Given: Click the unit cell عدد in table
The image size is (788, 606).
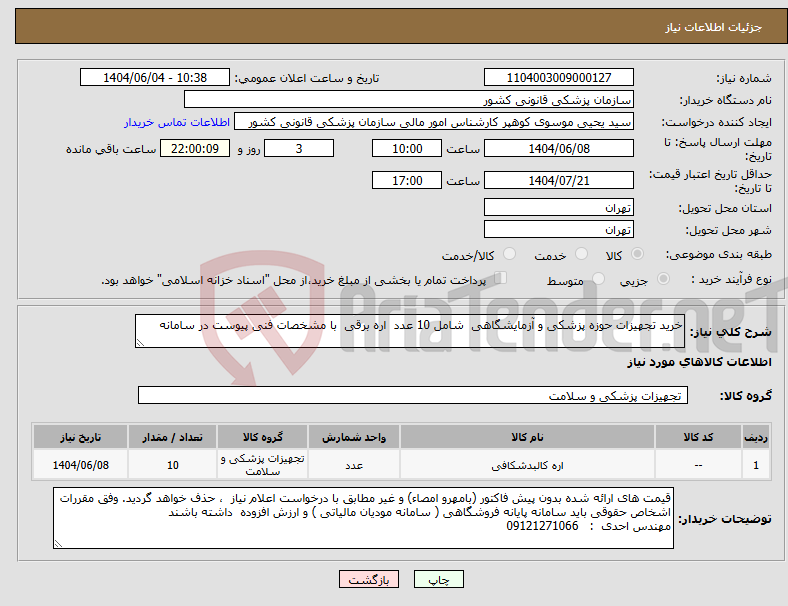Looking at the screenshot, I should coord(354,465).
